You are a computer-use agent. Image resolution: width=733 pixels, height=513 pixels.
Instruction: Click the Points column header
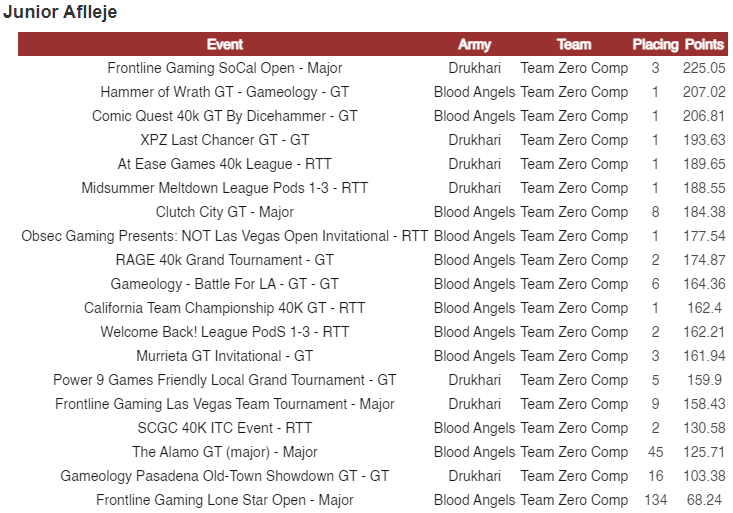(704, 44)
